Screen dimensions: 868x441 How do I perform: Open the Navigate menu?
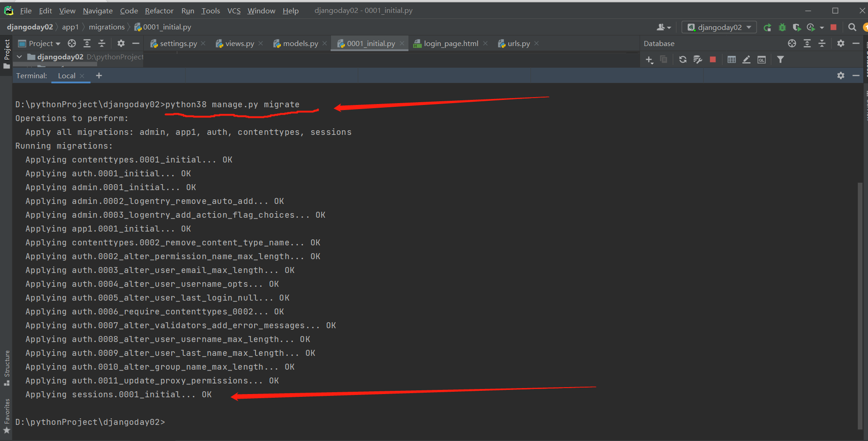pos(98,11)
